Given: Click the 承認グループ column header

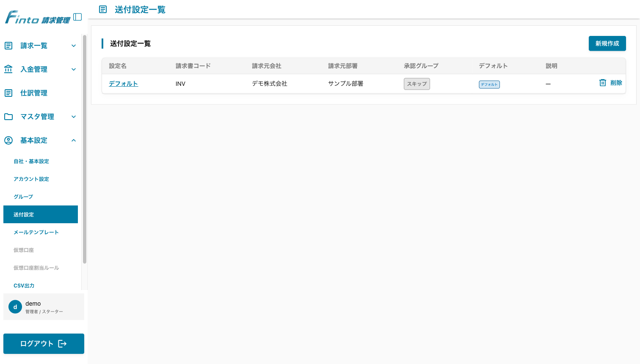Looking at the screenshot, I should [x=421, y=66].
